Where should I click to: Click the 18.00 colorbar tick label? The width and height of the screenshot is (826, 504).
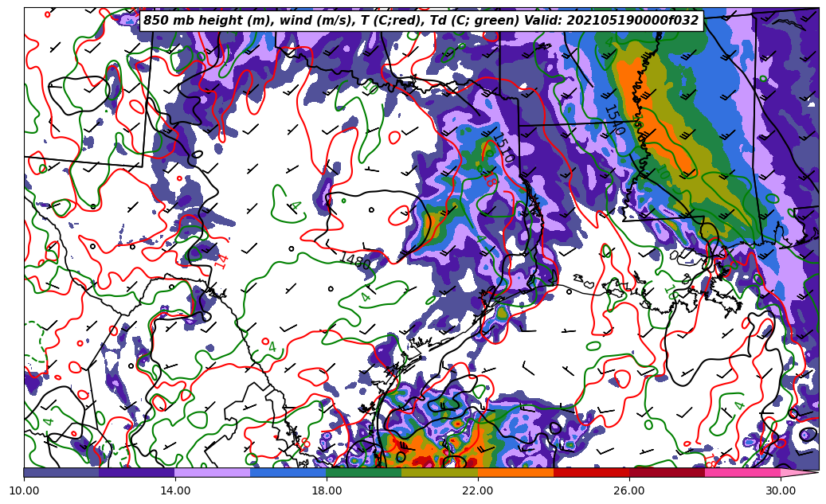(326, 490)
